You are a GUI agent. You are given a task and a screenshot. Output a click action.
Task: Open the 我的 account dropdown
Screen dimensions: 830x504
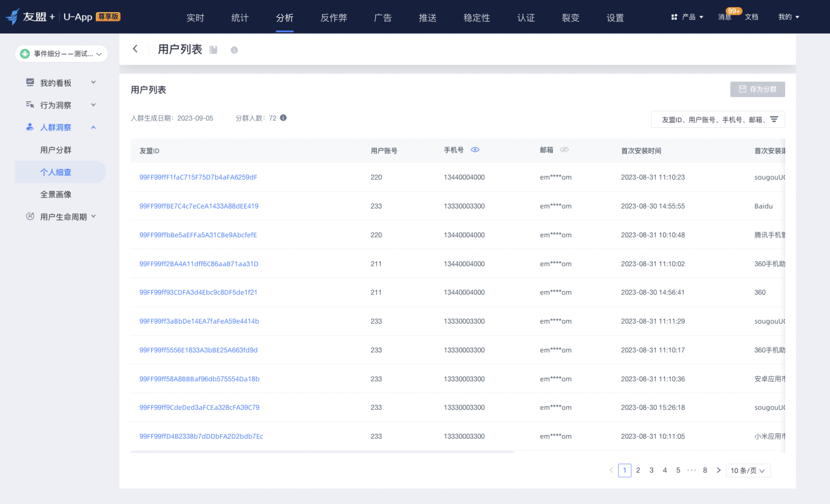point(788,17)
